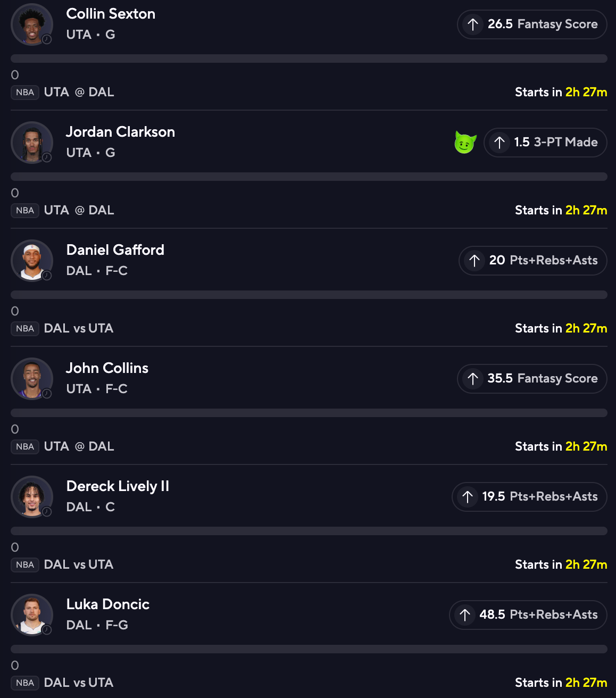
Task: Click the up arrow beside 1.5 3-PT Made
Action: point(499,143)
